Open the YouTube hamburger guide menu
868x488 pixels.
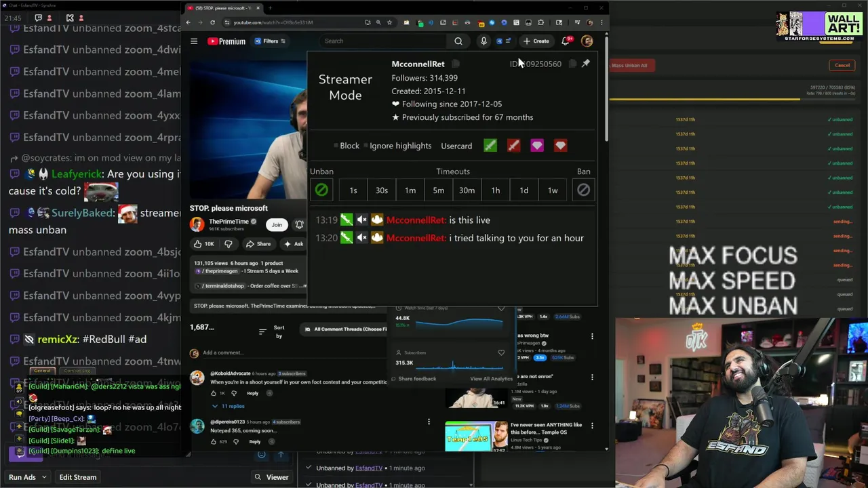tap(194, 41)
